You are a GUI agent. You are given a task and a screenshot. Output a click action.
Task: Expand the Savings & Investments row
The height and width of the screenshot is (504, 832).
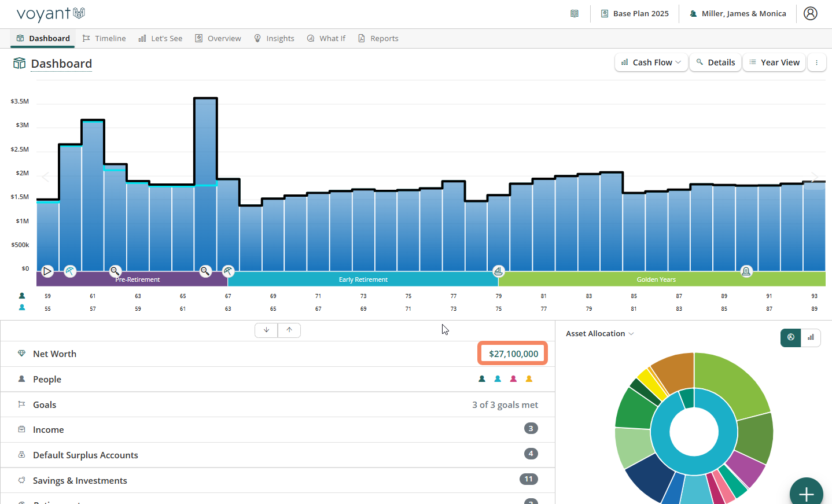[x=80, y=480]
